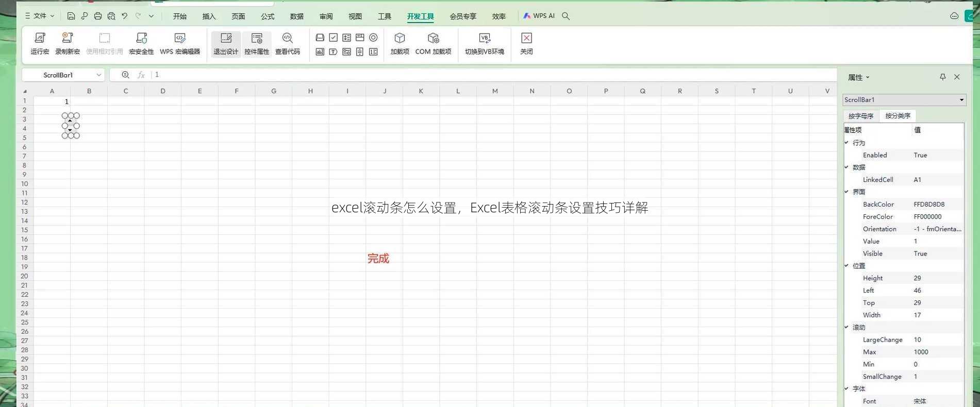The image size is (980, 407).
Task: Insert a label (T) control
Action: 334,52
